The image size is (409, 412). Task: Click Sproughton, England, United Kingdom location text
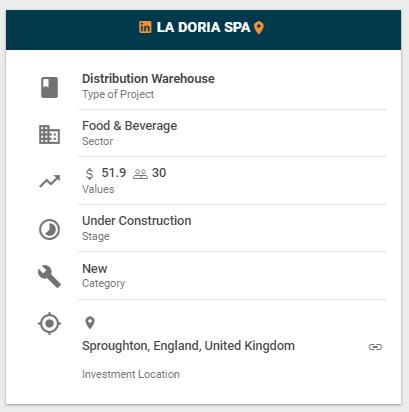[188, 346]
